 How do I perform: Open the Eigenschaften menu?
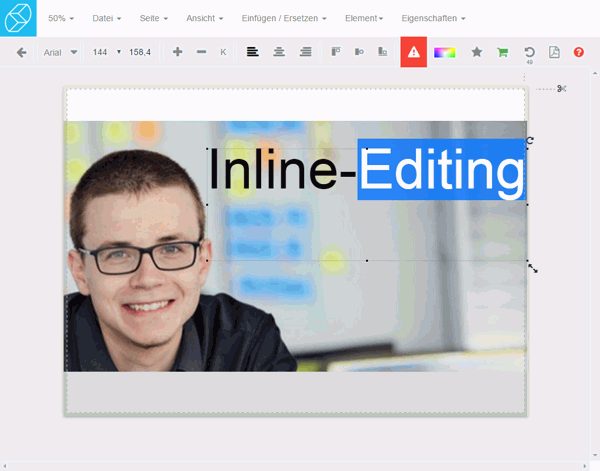pyautogui.click(x=433, y=18)
